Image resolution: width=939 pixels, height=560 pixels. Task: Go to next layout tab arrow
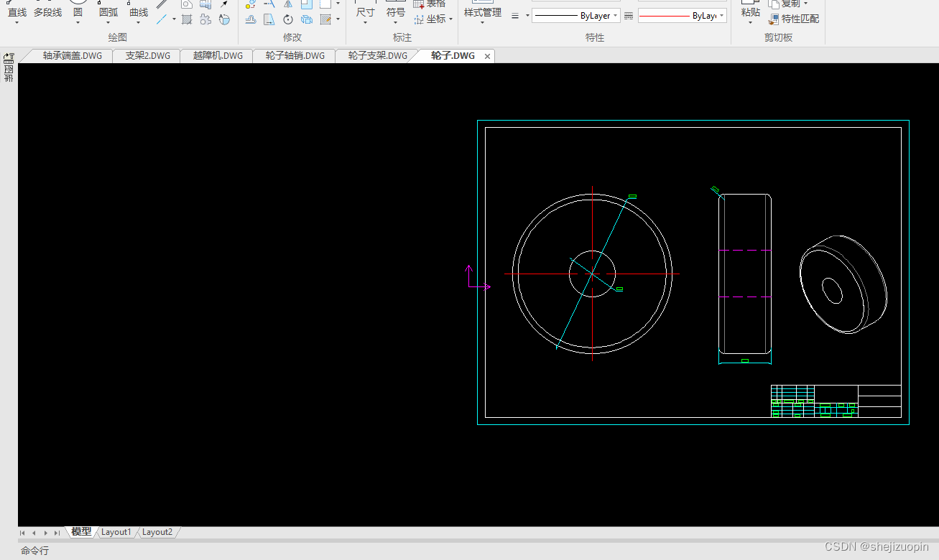45,533
